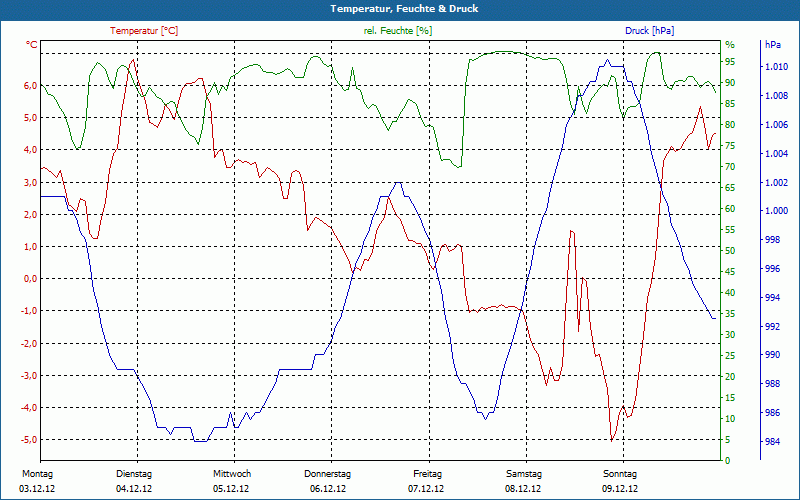This screenshot has width=800, height=500.
Task: Click the 'Sonntag' day label
Action: 620,474
